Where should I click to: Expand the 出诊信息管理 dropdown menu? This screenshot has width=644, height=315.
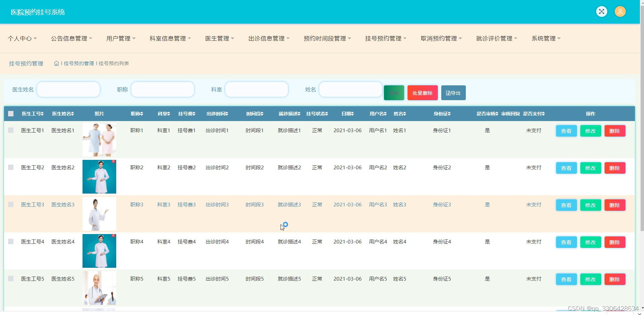coord(269,38)
